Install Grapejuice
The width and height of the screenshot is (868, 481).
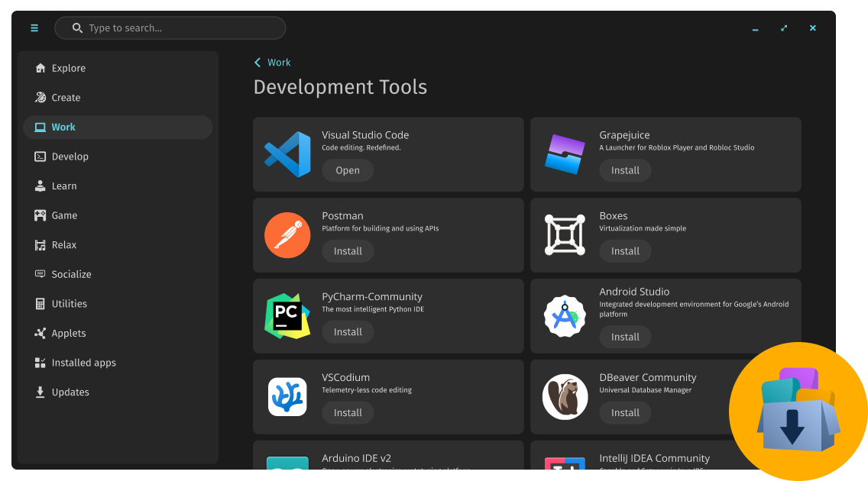point(625,170)
